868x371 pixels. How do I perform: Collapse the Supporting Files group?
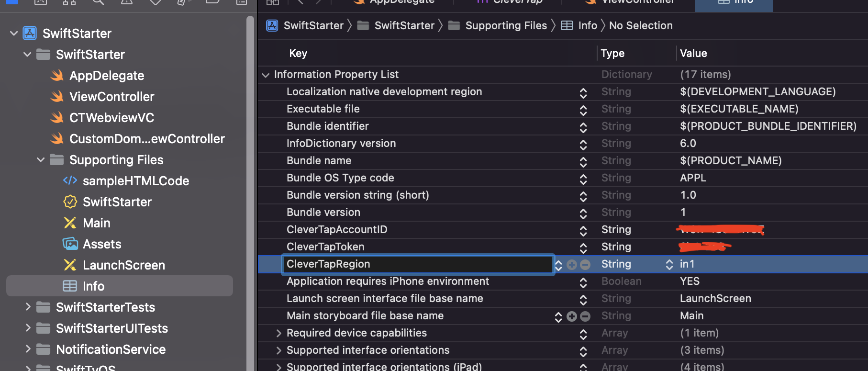(x=41, y=159)
